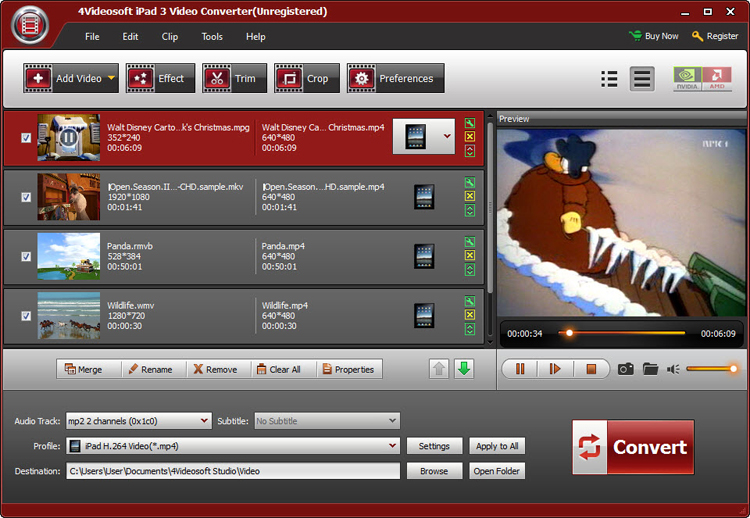Click green settings icon for Wildlife row
The width and height of the screenshot is (750, 518).
click(470, 301)
